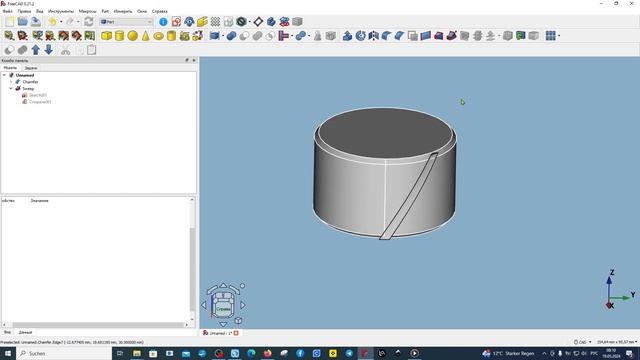Click the clipboard paste icon
The width and height of the screenshot is (640, 360).
(91, 50)
